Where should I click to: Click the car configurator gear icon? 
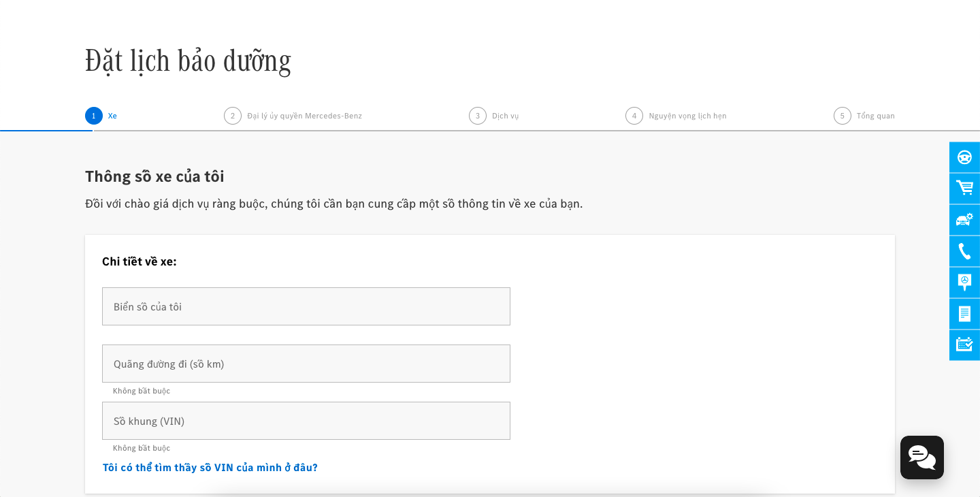click(x=964, y=220)
